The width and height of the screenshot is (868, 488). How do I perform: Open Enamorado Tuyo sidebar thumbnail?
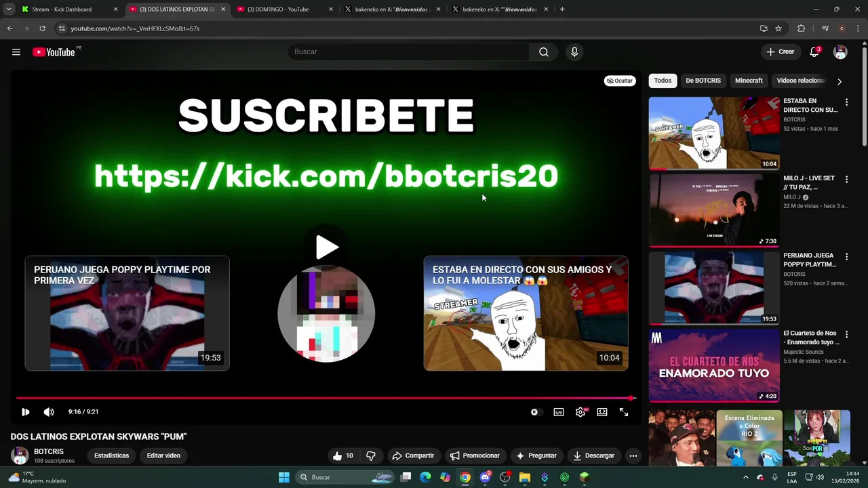point(714,365)
